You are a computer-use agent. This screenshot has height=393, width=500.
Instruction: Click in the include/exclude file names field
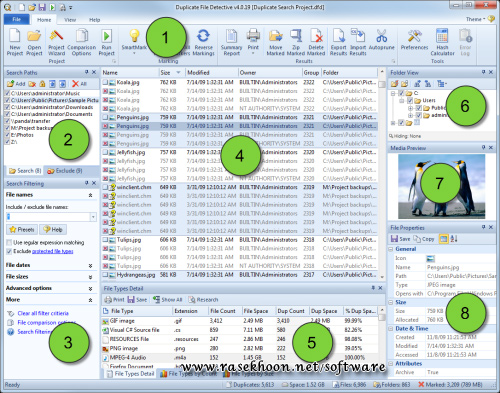pyautogui.click(x=48, y=217)
